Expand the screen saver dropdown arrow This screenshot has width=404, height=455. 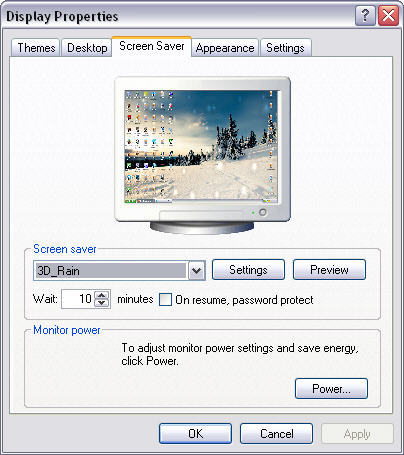click(x=197, y=270)
